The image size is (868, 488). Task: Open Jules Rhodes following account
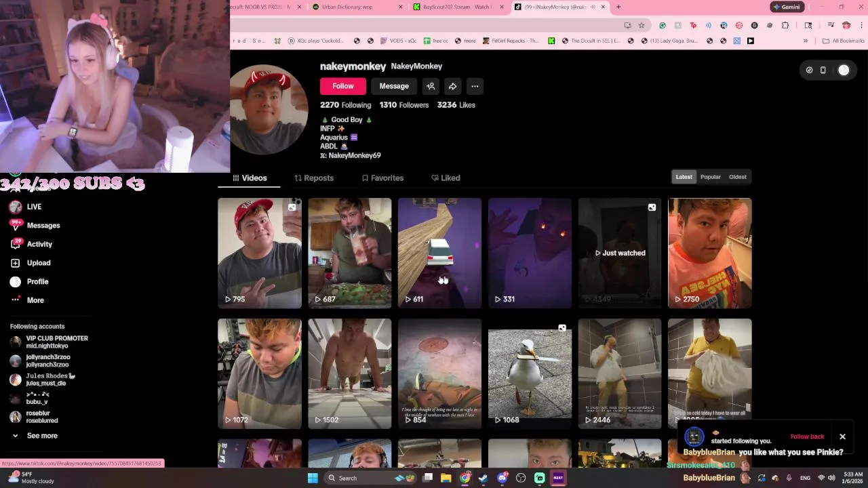point(43,380)
